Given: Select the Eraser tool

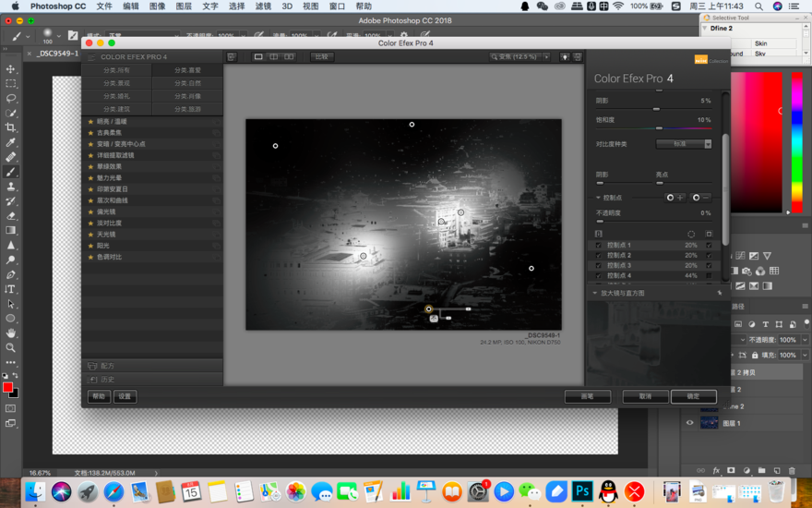Looking at the screenshot, I should coord(10,215).
